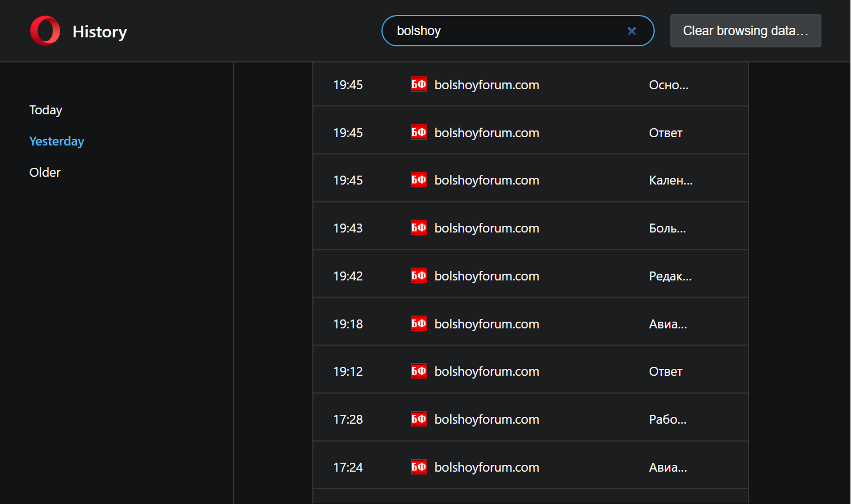Open bolshoyforum.com link in Осно... row
This screenshot has height=504, width=851.
pos(487,85)
